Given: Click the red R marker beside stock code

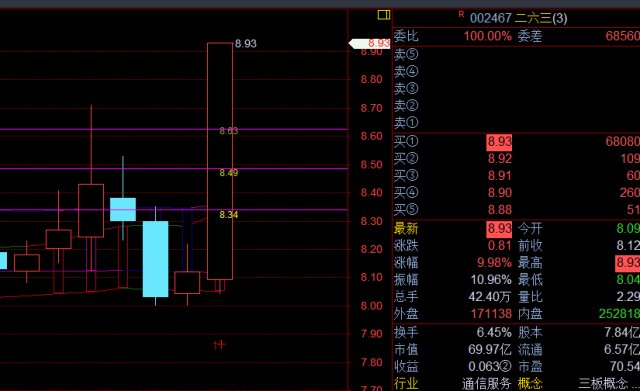Looking at the screenshot, I should point(461,15).
